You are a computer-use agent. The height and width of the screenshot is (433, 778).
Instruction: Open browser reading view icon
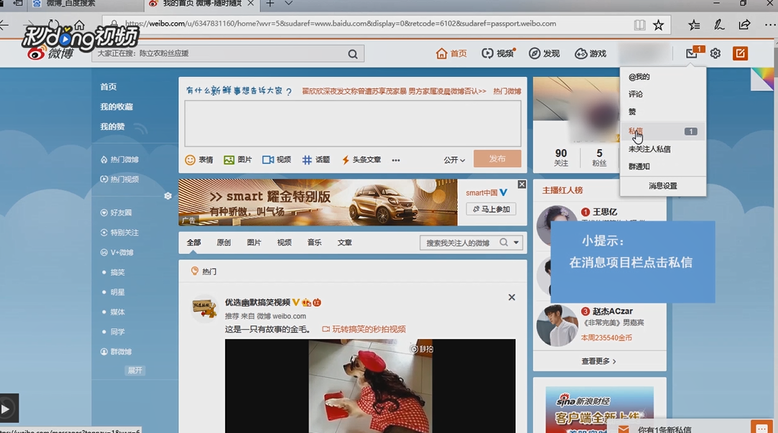(640, 25)
